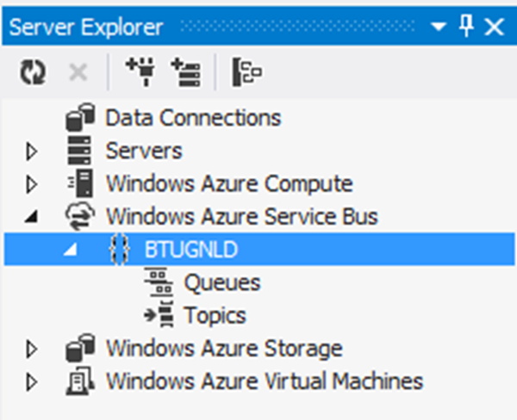Expand the Windows Azure Compute node
Screen dimensions: 517x420
tap(33, 184)
